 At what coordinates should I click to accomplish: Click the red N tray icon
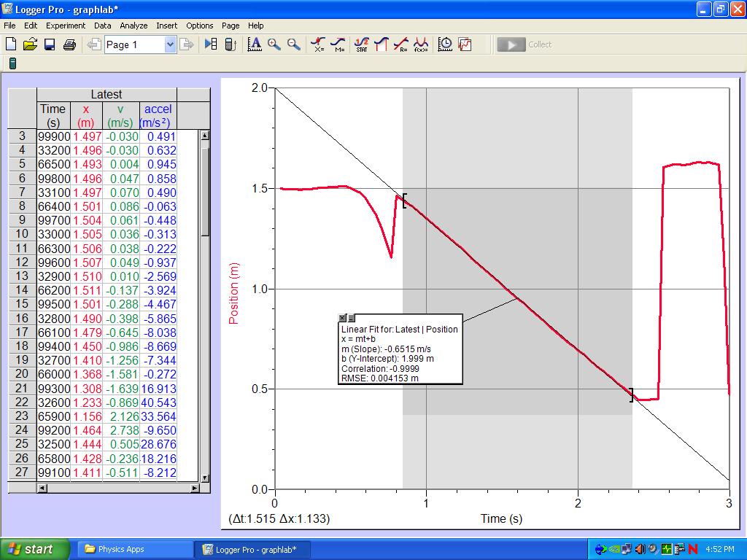coord(693,550)
